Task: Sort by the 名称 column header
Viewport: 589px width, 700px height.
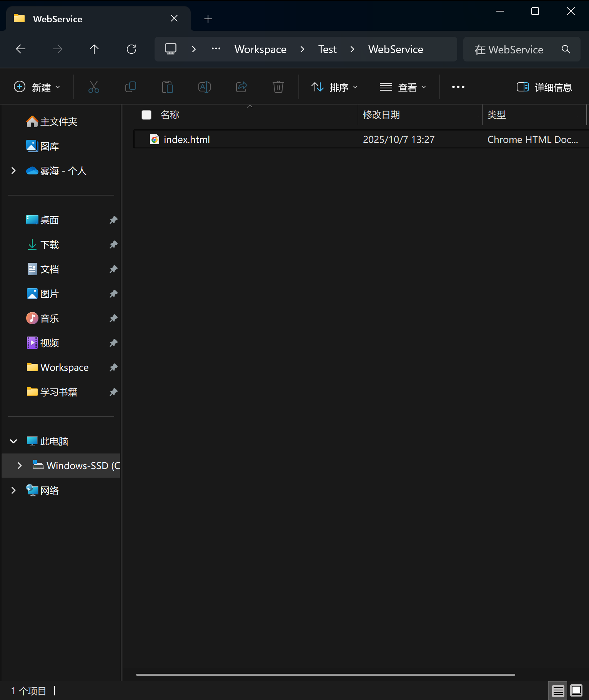Action: 170,115
